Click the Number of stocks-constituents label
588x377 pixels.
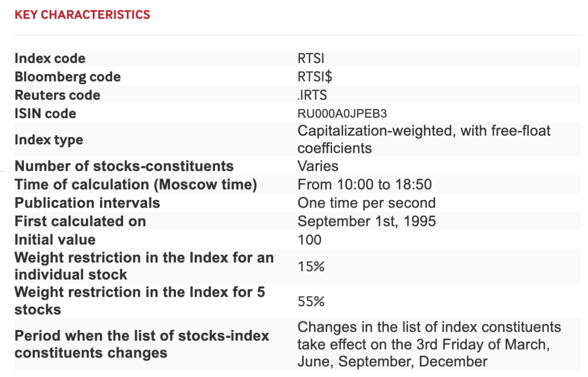[124, 166]
